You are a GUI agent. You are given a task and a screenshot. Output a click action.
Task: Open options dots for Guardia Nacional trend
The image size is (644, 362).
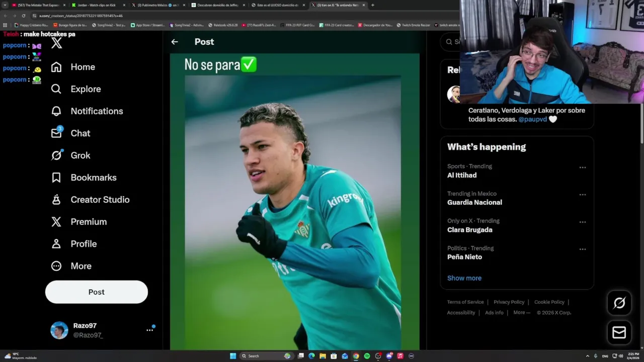coord(583,195)
